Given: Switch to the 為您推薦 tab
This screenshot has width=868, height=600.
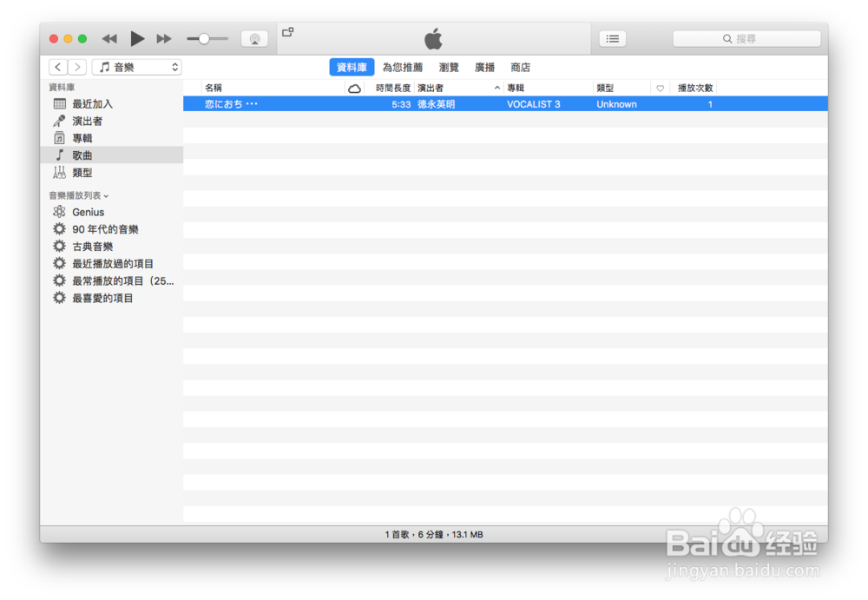Looking at the screenshot, I should 403,67.
